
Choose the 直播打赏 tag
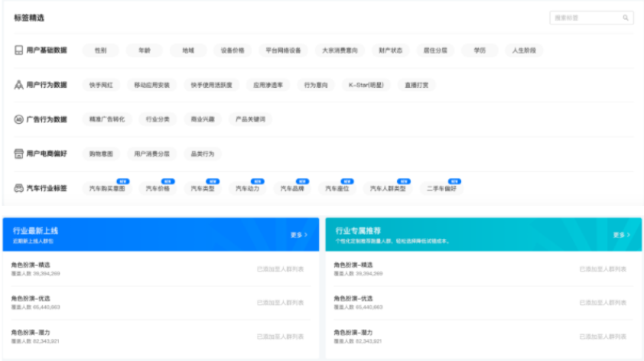[x=417, y=85]
